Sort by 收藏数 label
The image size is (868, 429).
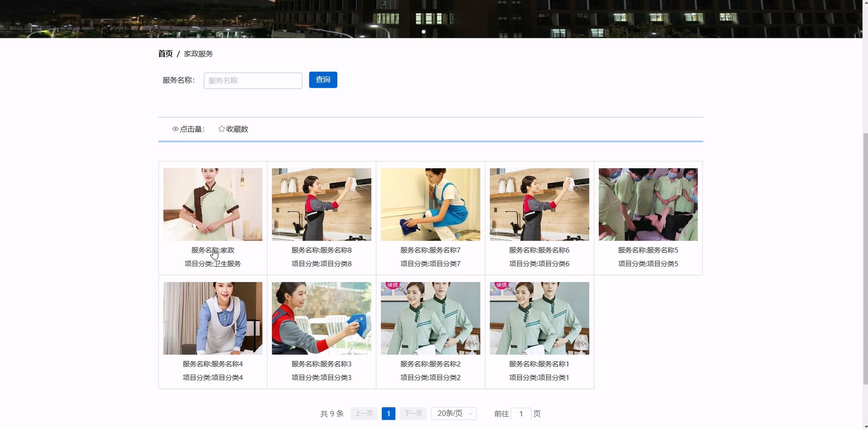click(x=237, y=129)
